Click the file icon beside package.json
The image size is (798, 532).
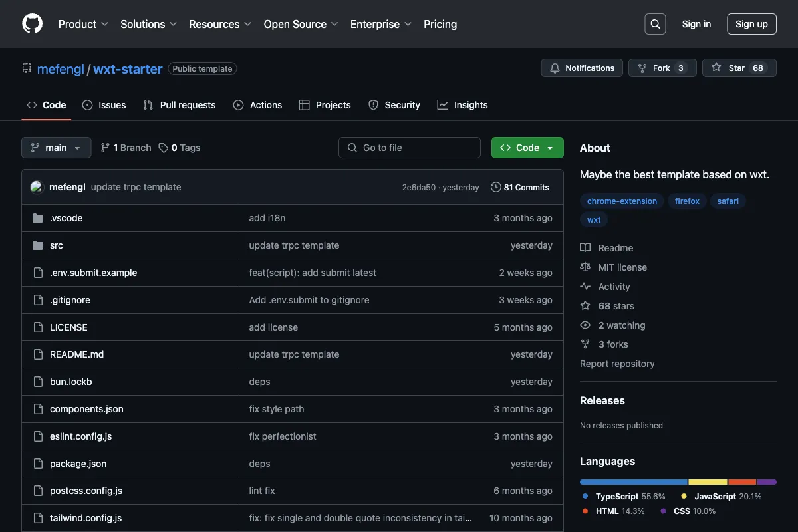pos(38,464)
